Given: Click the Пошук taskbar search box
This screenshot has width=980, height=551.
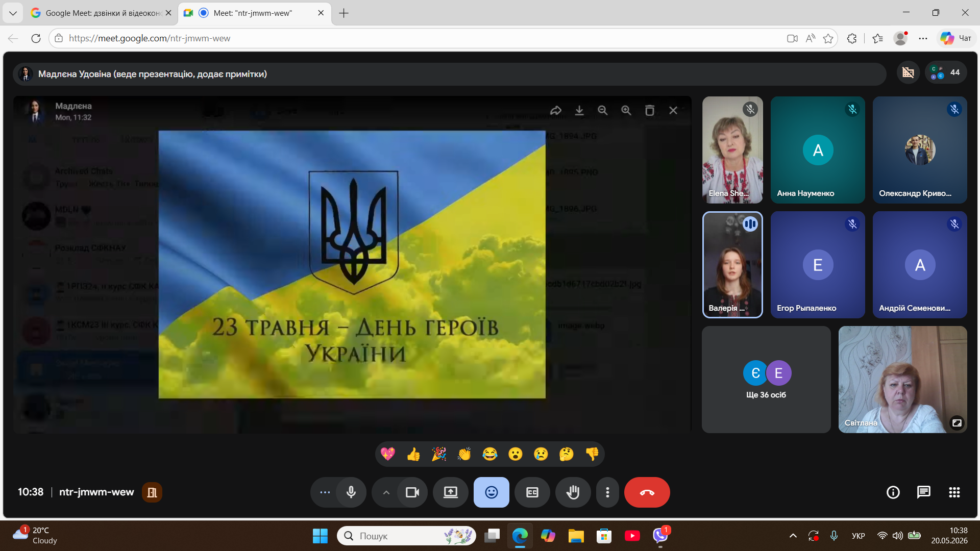Looking at the screenshot, I should (406, 536).
